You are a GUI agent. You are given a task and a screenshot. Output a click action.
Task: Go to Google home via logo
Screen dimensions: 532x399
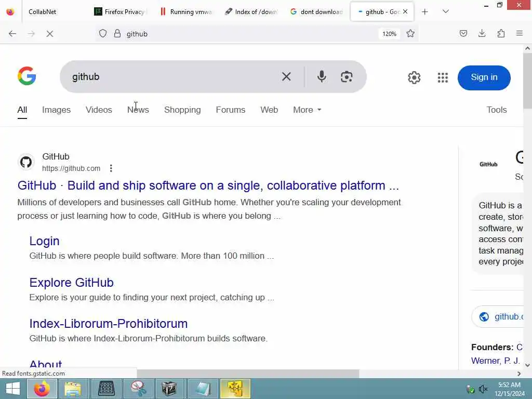(27, 76)
